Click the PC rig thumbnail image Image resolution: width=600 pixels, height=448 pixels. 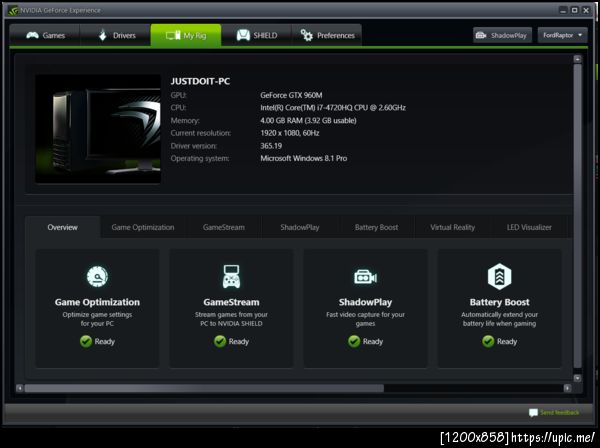[x=98, y=129]
